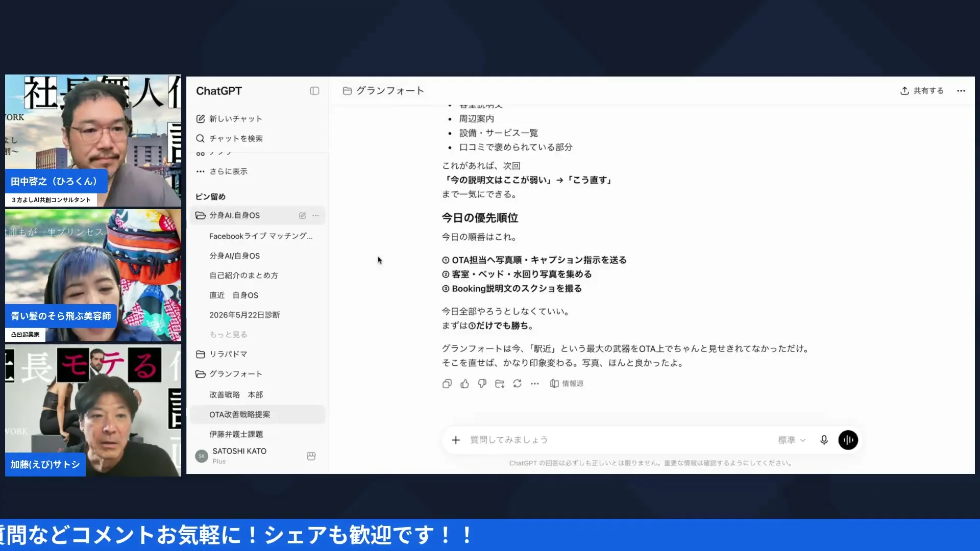Select 田中啓之 video thumbnail
Screen dimensions: 980x551
pyautogui.click(x=93, y=140)
